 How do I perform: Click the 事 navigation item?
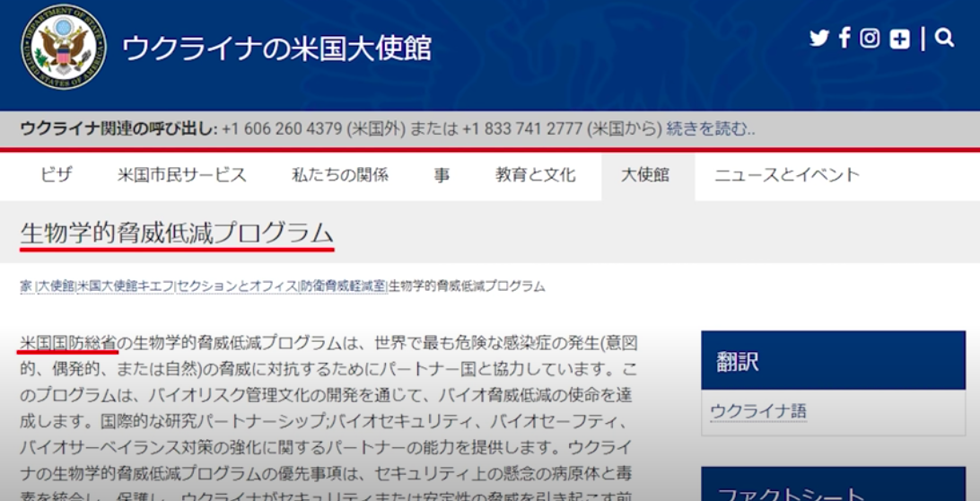tap(442, 175)
